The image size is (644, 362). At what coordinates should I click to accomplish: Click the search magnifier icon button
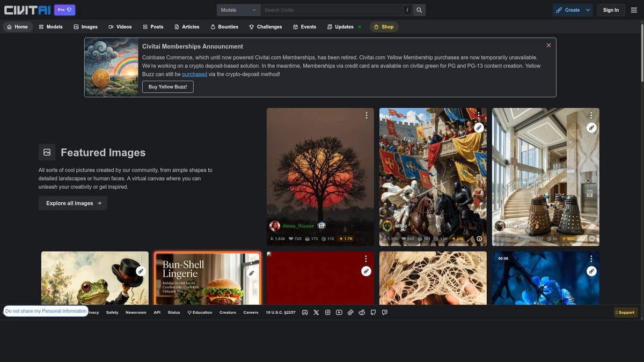(x=419, y=10)
